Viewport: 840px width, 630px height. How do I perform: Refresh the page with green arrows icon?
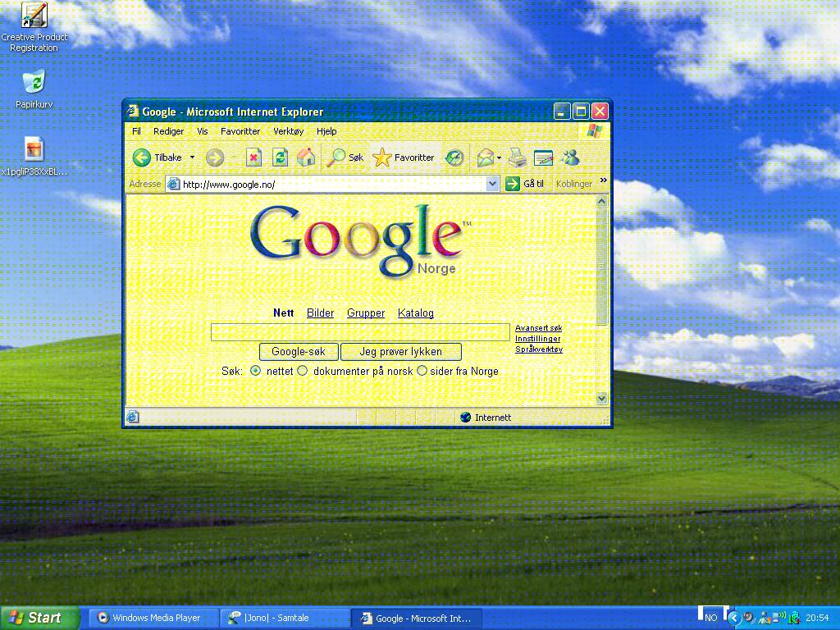click(280, 157)
